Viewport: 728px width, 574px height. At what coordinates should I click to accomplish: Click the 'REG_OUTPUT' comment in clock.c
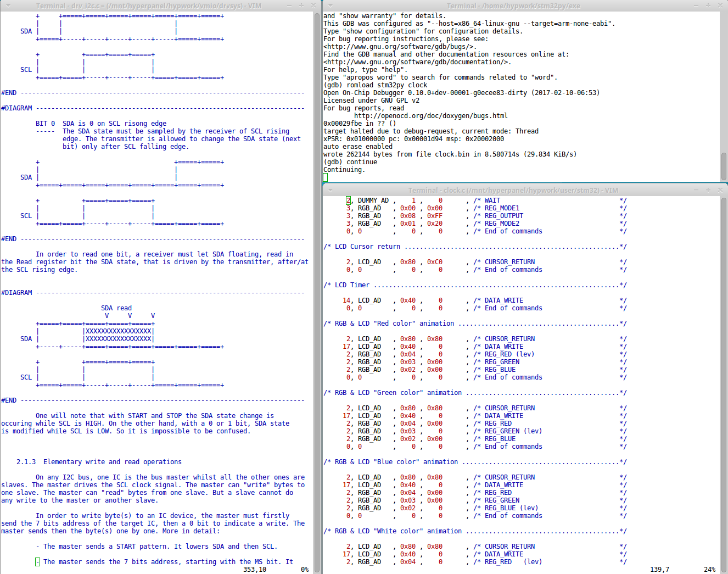coord(504,216)
